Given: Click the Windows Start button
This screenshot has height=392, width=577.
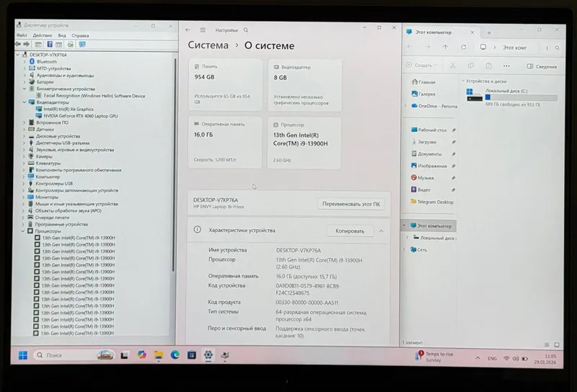Looking at the screenshot, I should [x=23, y=355].
